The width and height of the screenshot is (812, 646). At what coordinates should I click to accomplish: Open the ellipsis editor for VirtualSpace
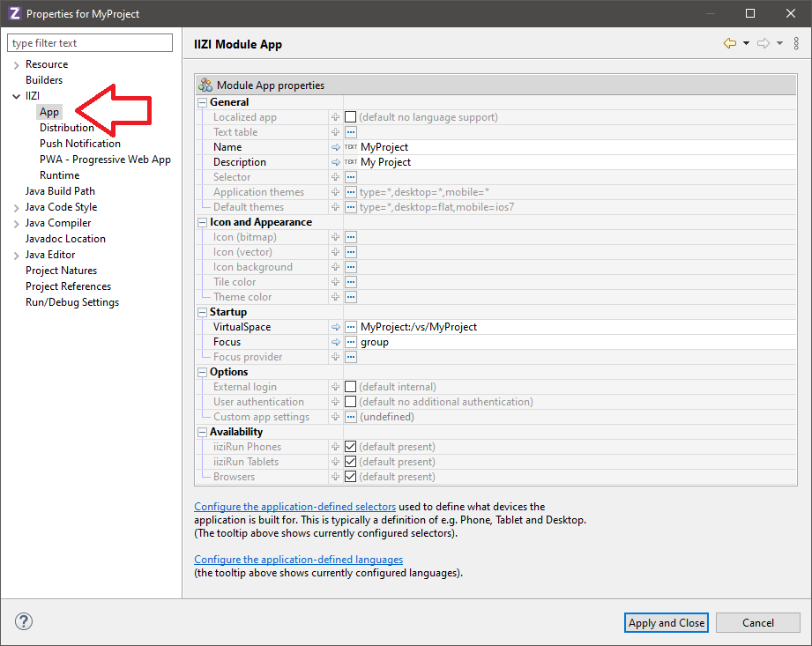[x=351, y=327]
